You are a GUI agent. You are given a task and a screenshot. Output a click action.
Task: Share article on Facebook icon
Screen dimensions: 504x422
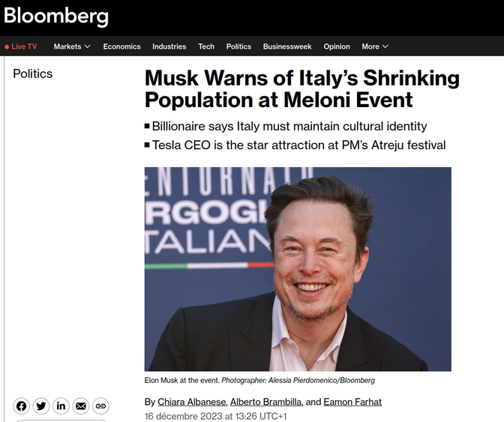(21, 406)
